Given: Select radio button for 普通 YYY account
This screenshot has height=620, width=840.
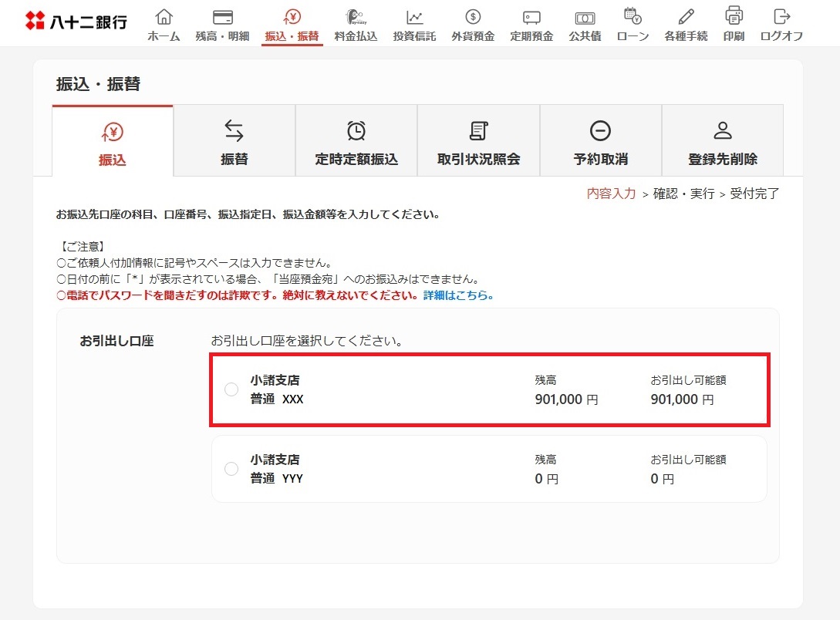Looking at the screenshot, I should tap(231, 469).
